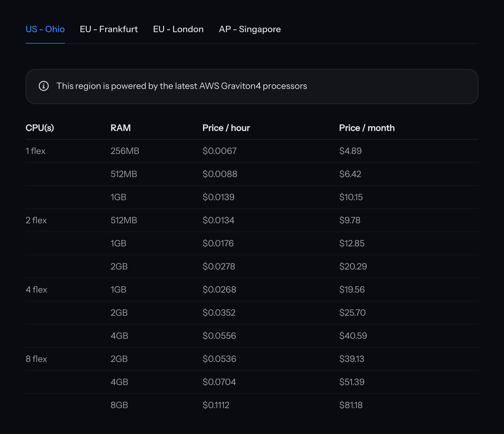Select the 1 flex CPU row label
504x434 pixels.
pos(35,151)
